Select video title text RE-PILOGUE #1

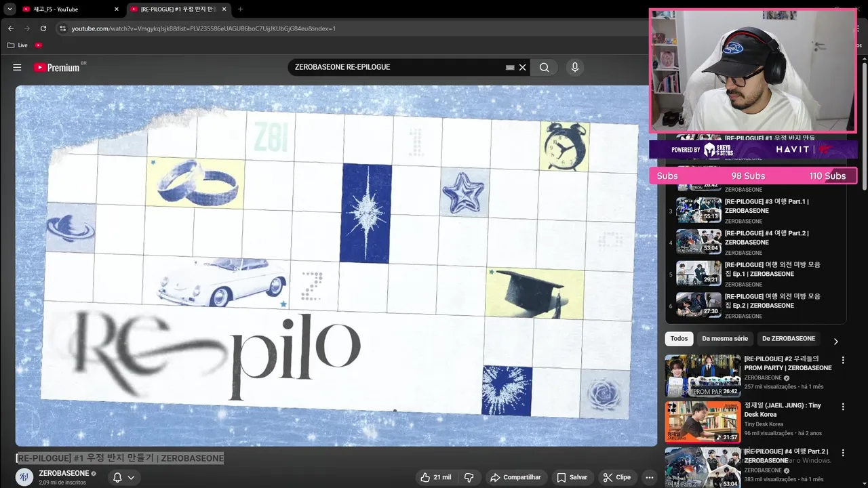tap(120, 458)
